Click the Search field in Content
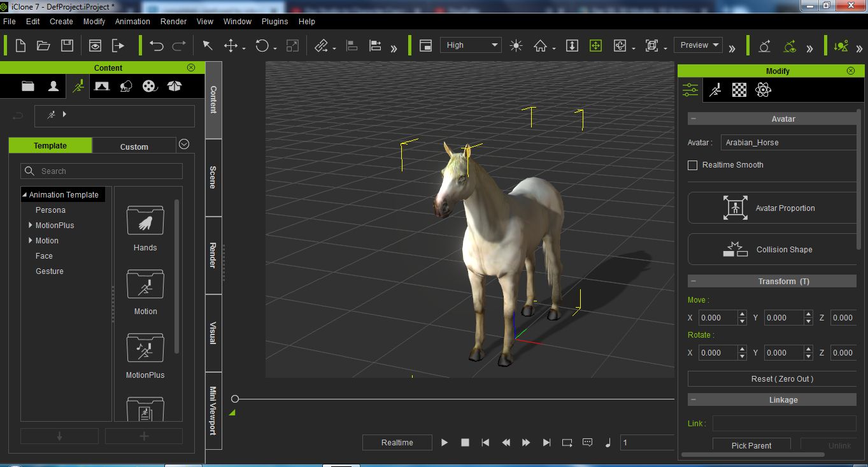 pos(102,171)
